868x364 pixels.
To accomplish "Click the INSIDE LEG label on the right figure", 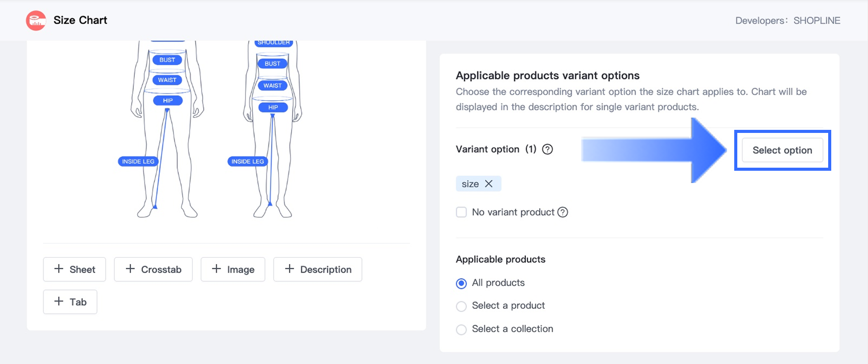I will [248, 162].
